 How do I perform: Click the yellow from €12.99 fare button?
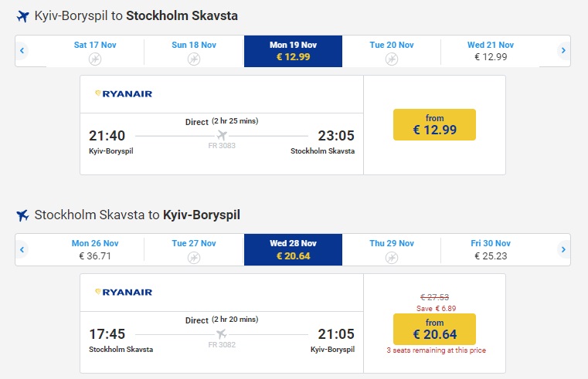coord(434,125)
